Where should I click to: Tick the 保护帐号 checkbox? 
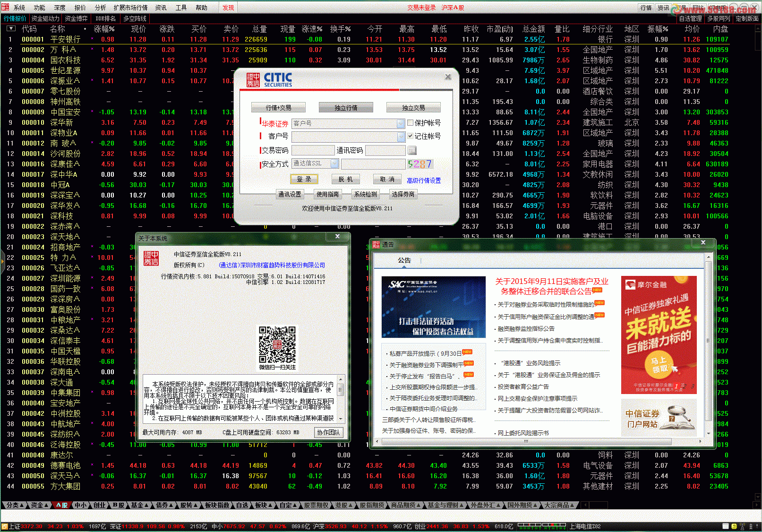[x=411, y=123]
